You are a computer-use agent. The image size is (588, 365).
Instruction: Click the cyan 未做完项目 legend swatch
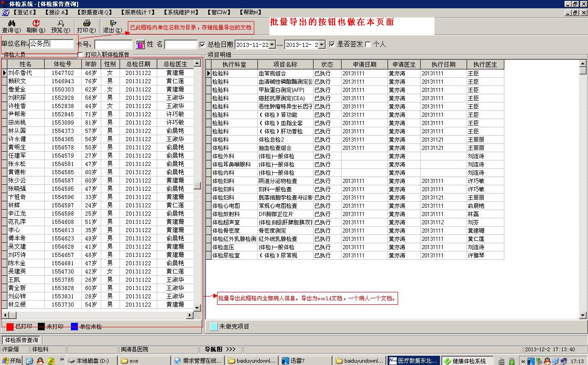[x=213, y=327]
